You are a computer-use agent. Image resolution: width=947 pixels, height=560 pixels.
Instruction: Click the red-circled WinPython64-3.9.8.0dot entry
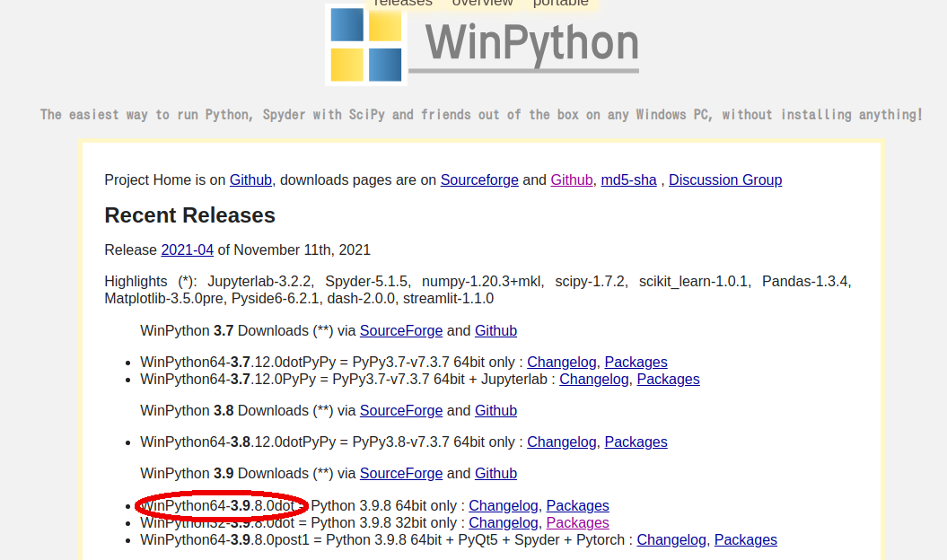(x=222, y=505)
